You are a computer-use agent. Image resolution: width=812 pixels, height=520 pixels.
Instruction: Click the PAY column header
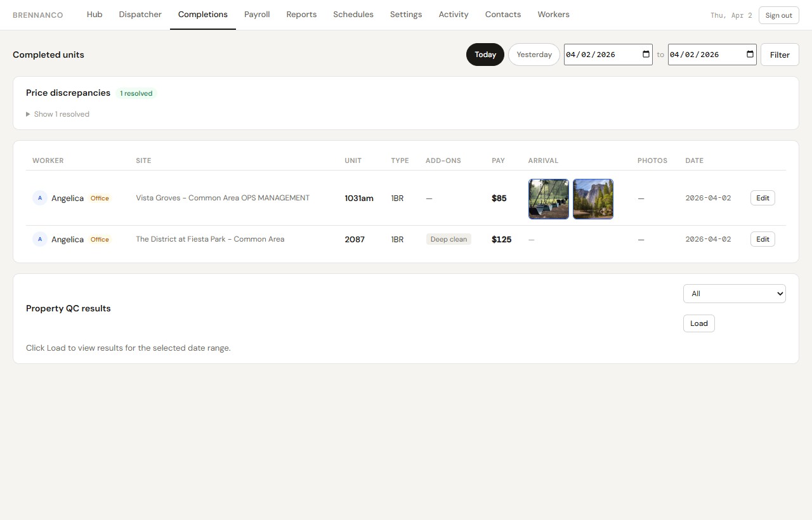498,160
